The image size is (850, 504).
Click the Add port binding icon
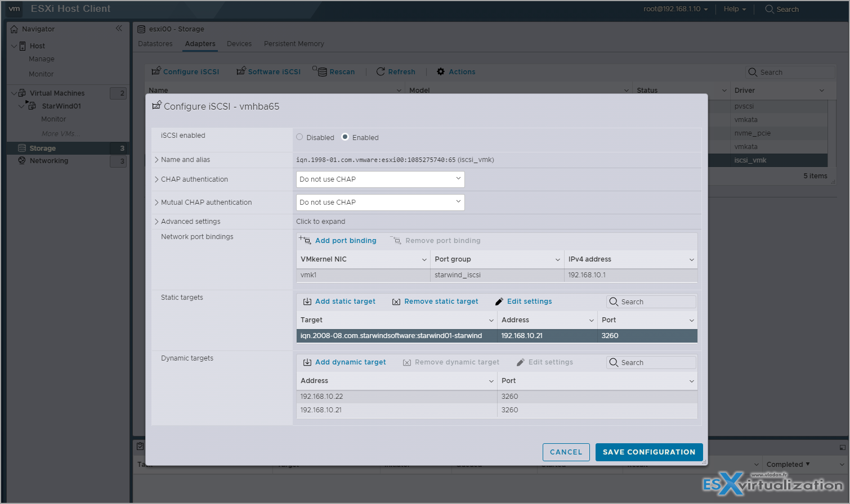pos(305,240)
